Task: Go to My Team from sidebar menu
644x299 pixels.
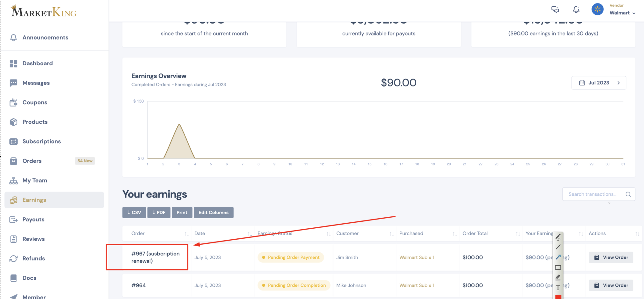Action: coord(35,180)
